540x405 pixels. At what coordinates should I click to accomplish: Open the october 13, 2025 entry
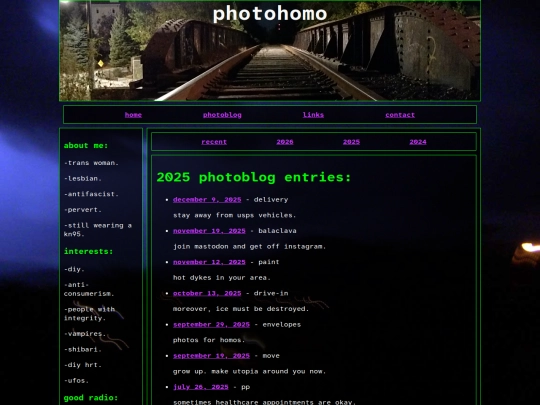coord(207,293)
